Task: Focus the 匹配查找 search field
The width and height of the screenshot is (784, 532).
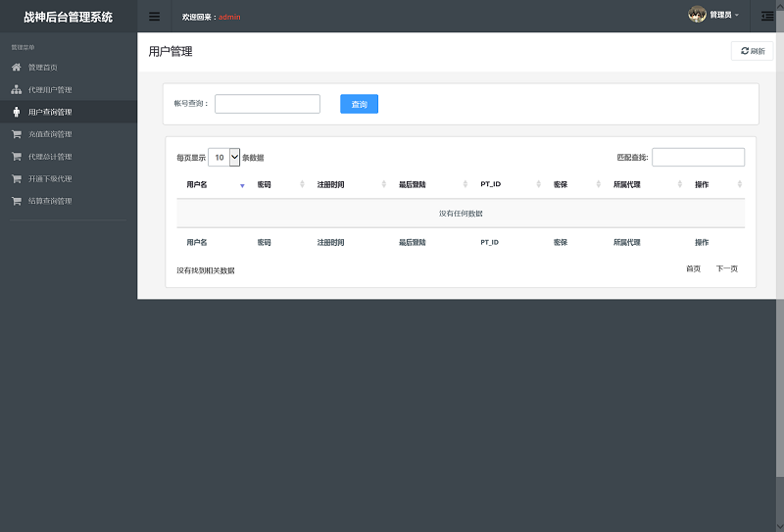Action: pos(698,157)
